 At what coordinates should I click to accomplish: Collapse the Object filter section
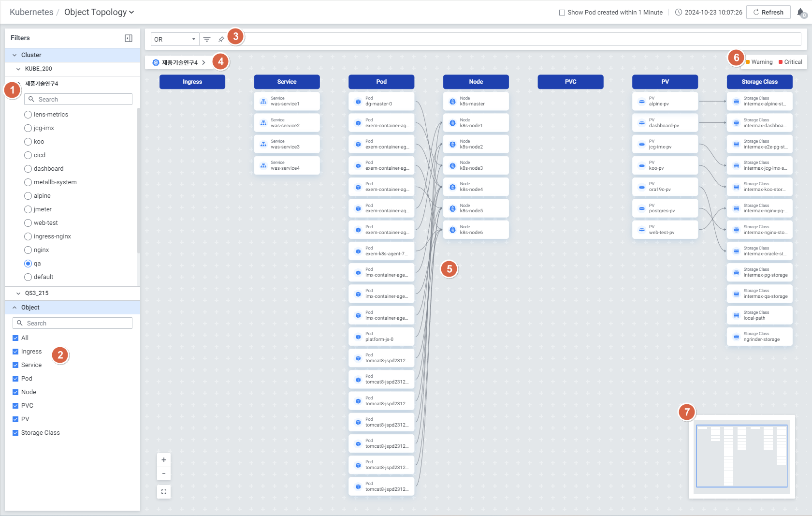coord(14,308)
